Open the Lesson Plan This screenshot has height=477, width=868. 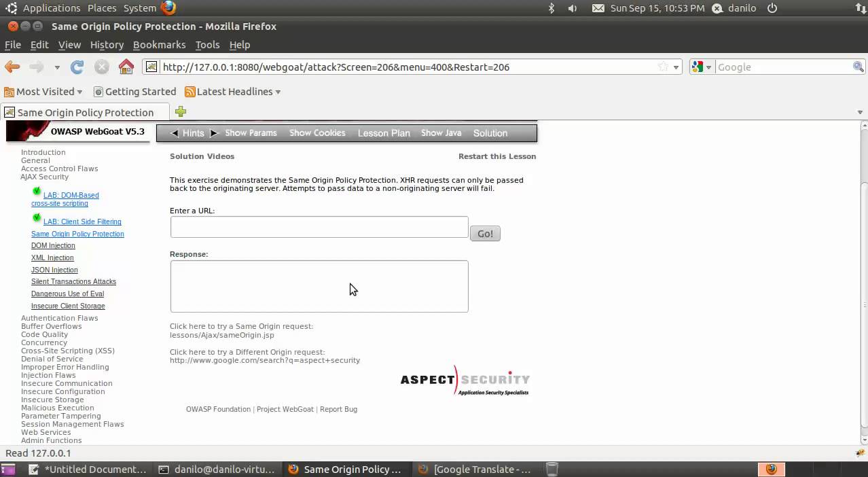pos(384,133)
